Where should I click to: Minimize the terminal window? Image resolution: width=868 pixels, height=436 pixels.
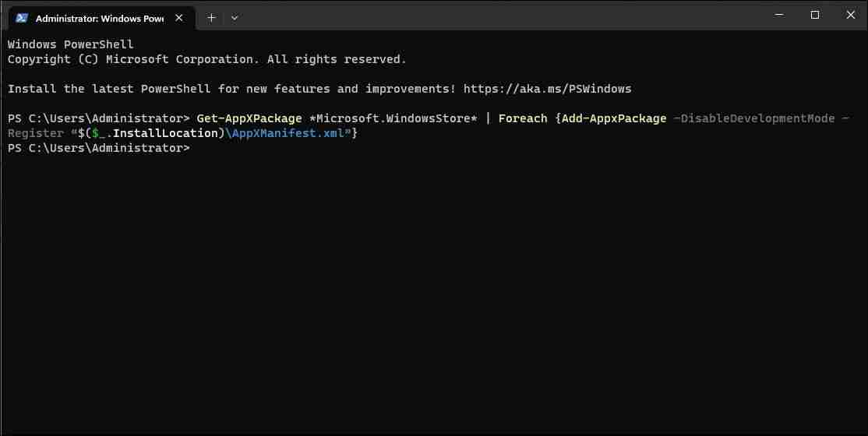tap(779, 15)
